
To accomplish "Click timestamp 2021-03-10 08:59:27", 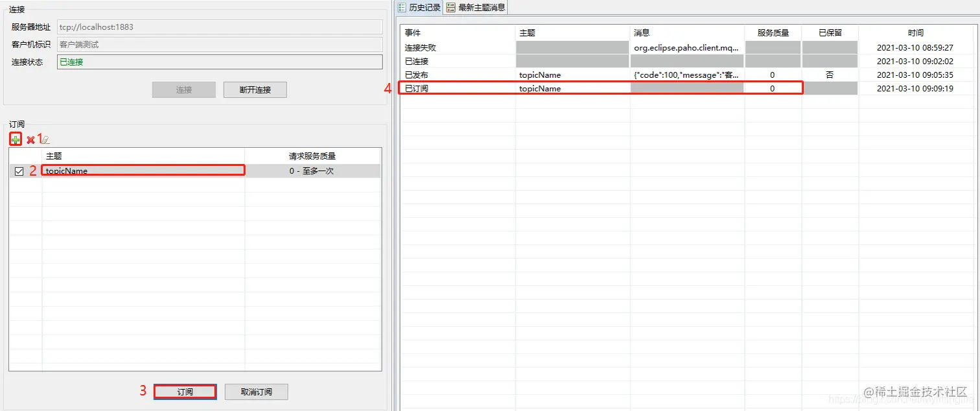I will [x=915, y=48].
